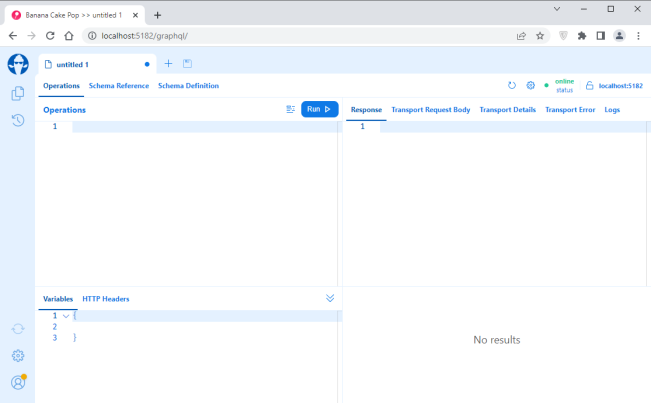Screen dimensions: 651x403
Task: Click into the Operations editor line 1
Action: [200, 127]
